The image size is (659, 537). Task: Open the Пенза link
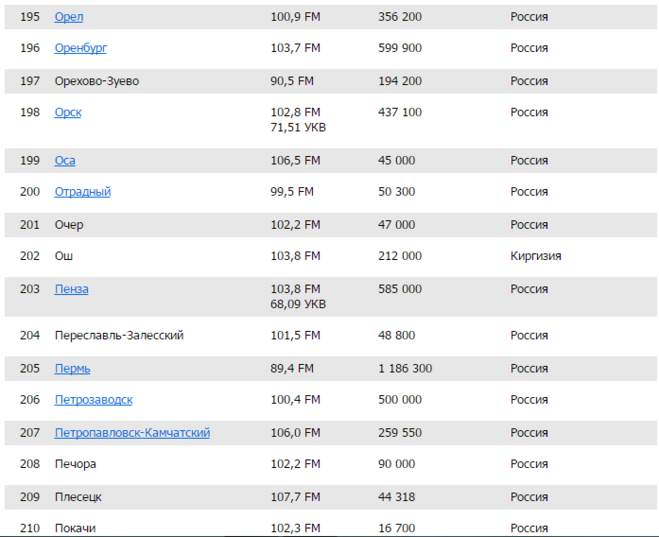click(x=71, y=289)
